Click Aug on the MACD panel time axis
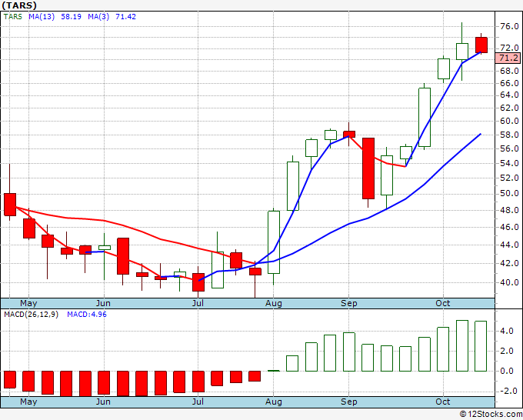 point(274,402)
